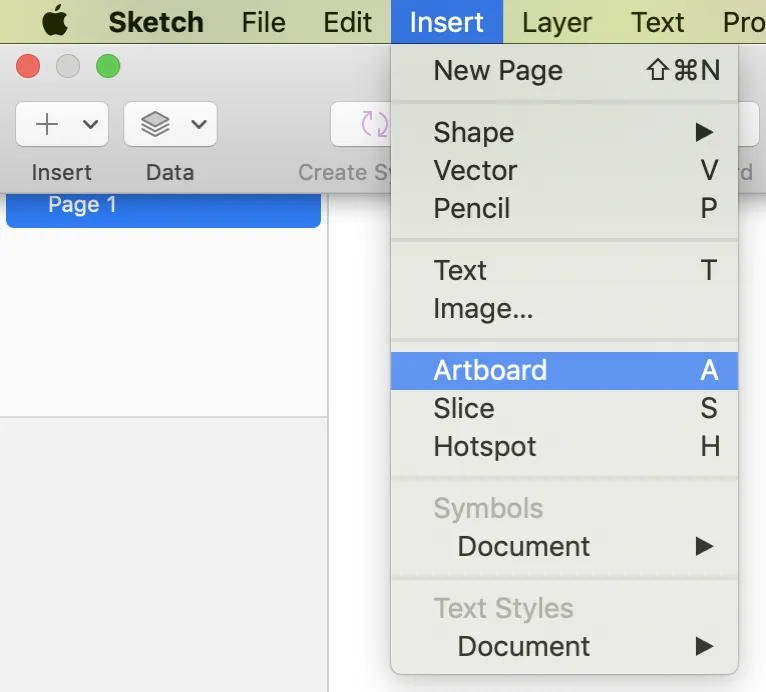The image size is (766, 692).
Task: Click the Data layers stack icon
Action: 155,124
